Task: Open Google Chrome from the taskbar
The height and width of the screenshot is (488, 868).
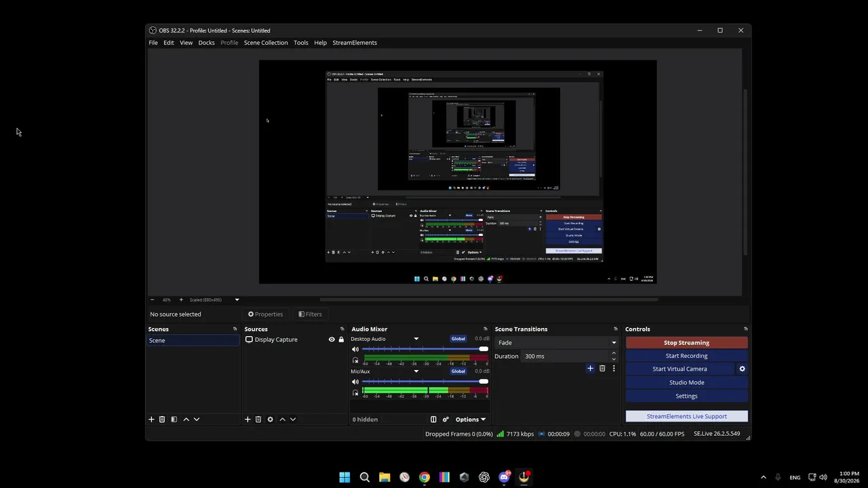Action: pyautogui.click(x=425, y=477)
